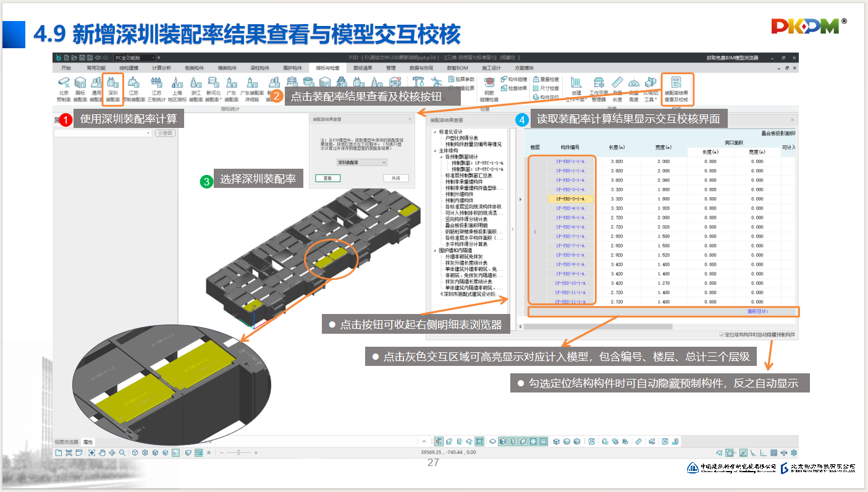Collapse the 主体结构 tree node

(x=434, y=151)
